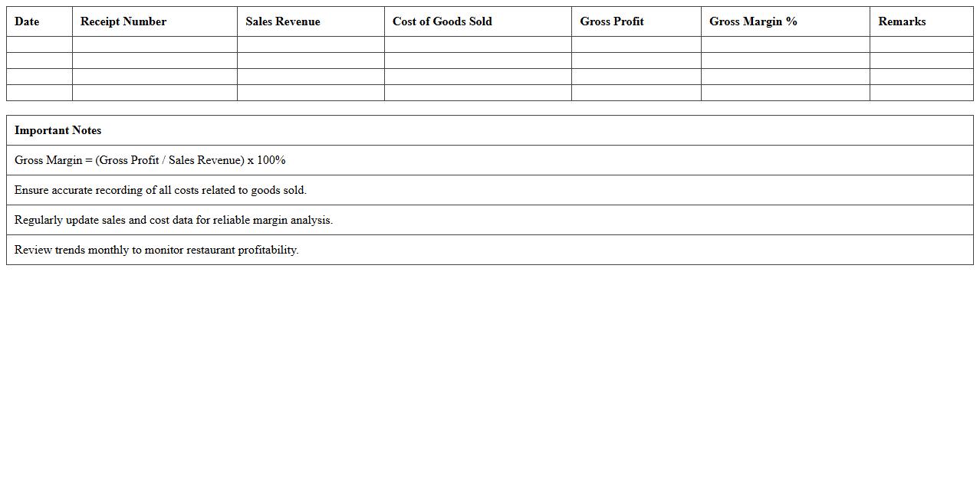Viewport: 980px width, 498px height.
Task: Click second-row empty cell under Sales Revenue
Action: click(x=311, y=61)
